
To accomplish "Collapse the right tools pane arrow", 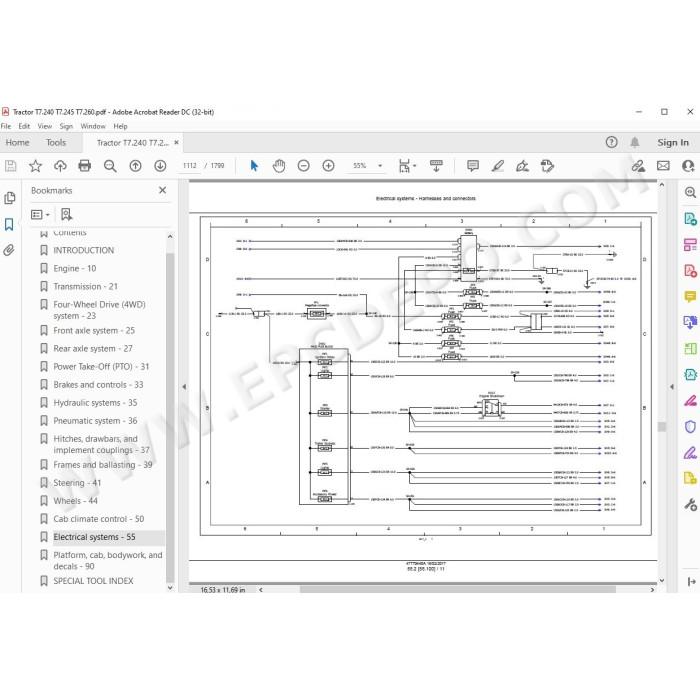I will [x=671, y=387].
